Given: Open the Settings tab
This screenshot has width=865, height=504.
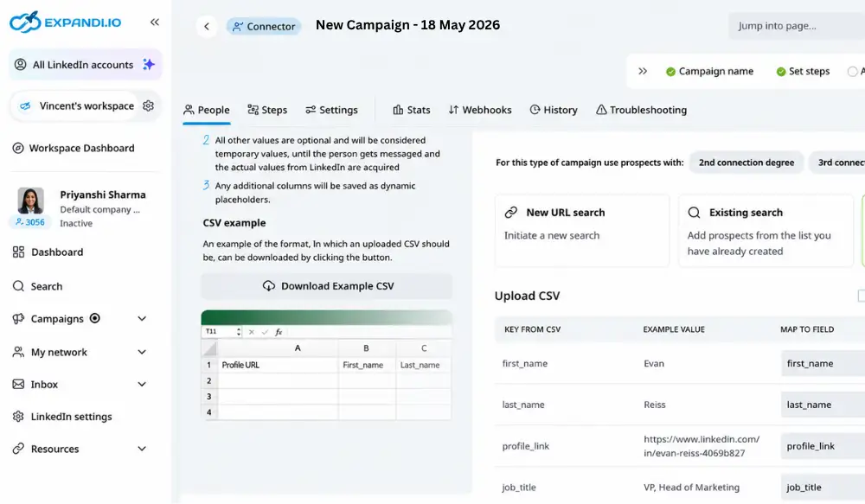Looking at the screenshot, I should [331, 110].
